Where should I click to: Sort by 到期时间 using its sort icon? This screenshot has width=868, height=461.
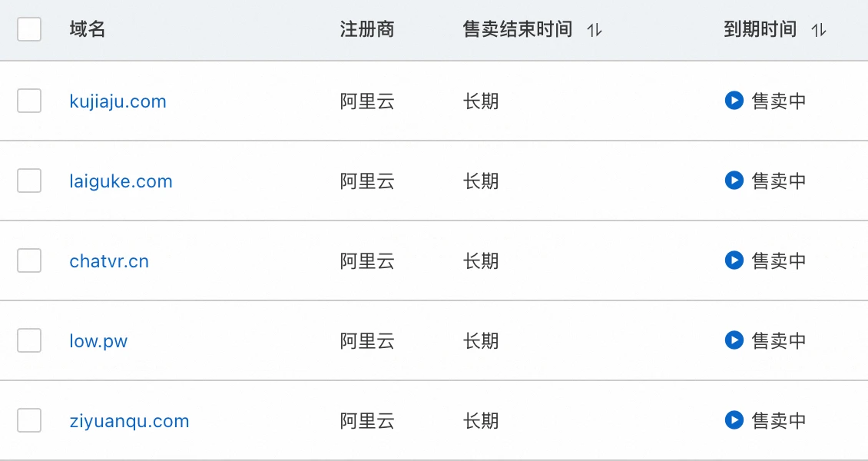(819, 30)
